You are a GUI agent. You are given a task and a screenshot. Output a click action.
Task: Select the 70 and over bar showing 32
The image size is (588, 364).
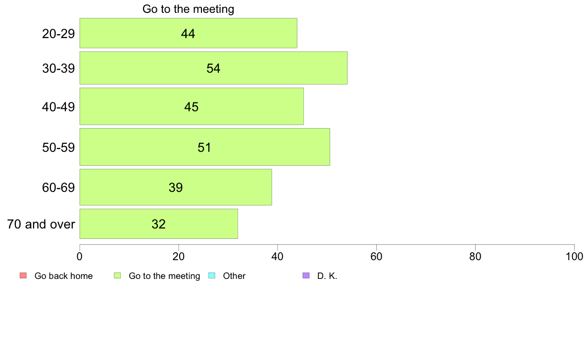(x=158, y=224)
